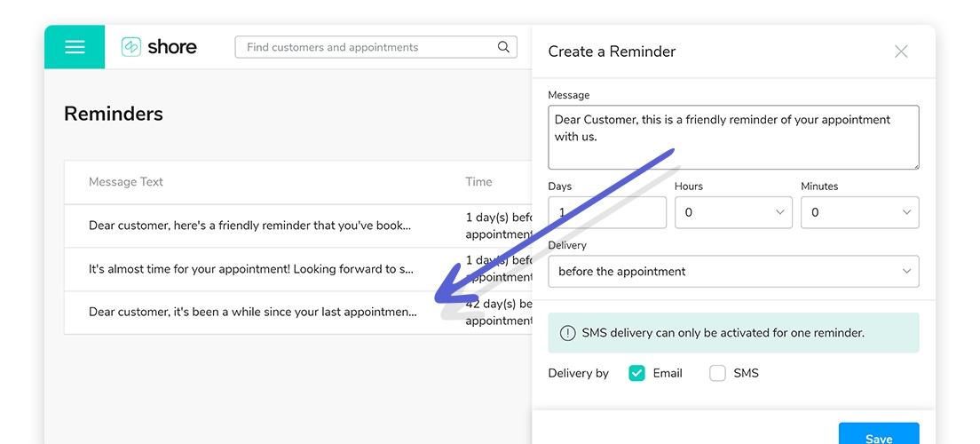The height and width of the screenshot is (444, 980).
Task: Click into the Message text area
Action: click(733, 137)
